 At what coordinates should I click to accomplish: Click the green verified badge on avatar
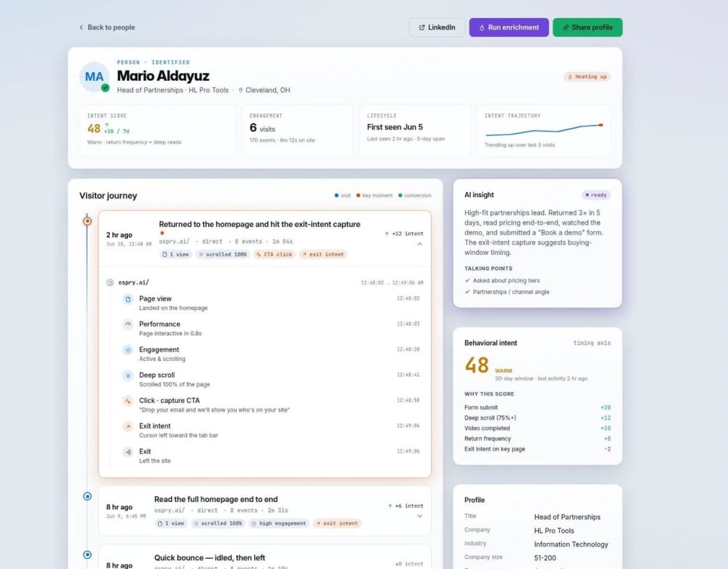click(106, 88)
